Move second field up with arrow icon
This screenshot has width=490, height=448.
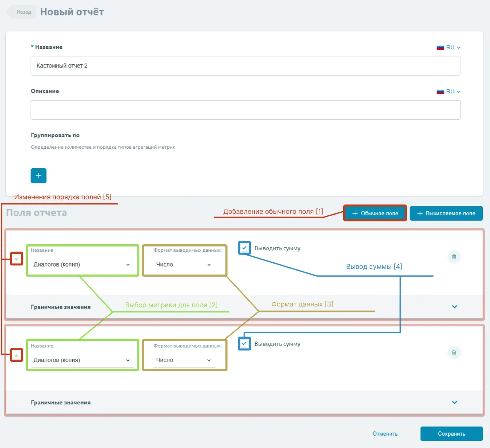click(17, 355)
